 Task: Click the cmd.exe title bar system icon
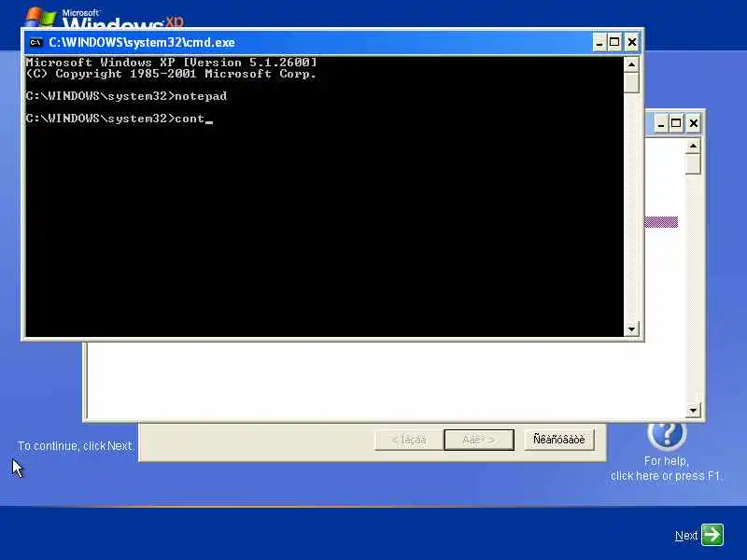pos(35,42)
